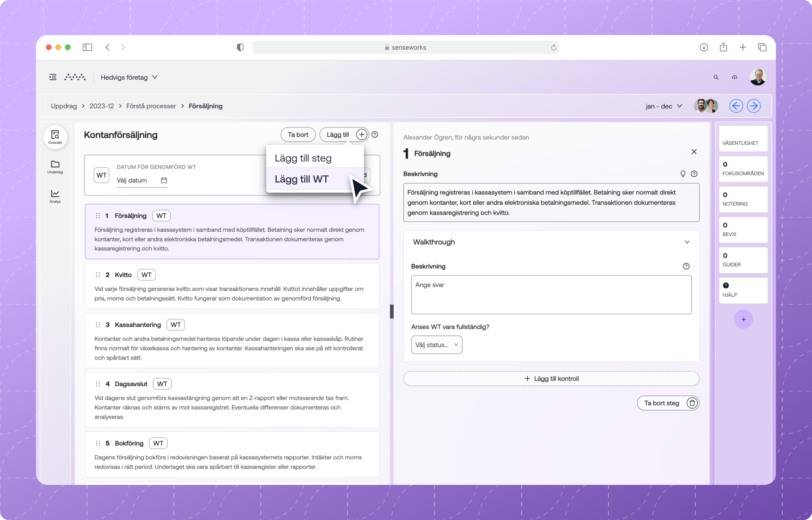
Task: Click the lightbulb icon beside Beskrivning
Action: pyautogui.click(x=683, y=174)
